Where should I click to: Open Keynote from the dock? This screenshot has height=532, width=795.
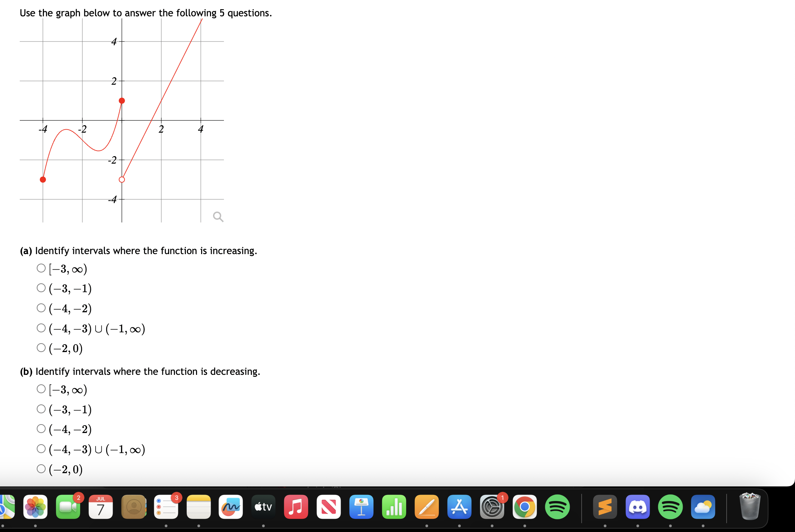[x=361, y=507]
